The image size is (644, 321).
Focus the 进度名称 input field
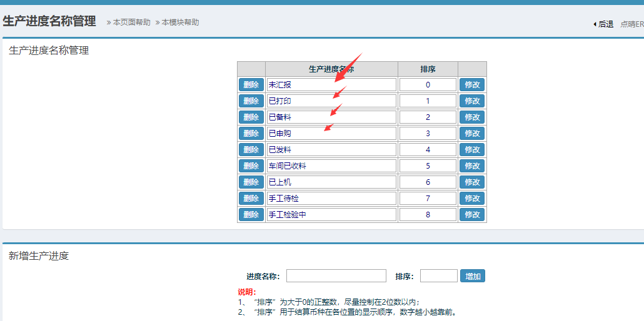(336, 276)
